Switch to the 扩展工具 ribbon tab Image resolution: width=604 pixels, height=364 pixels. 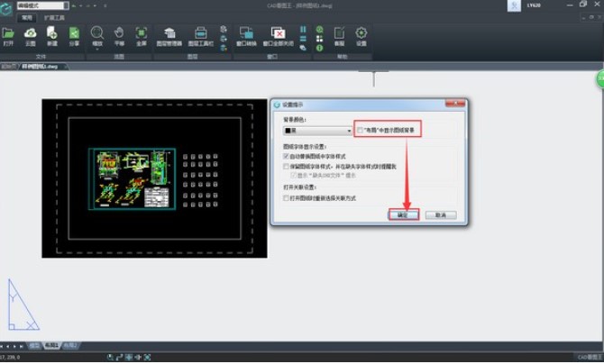[54, 18]
